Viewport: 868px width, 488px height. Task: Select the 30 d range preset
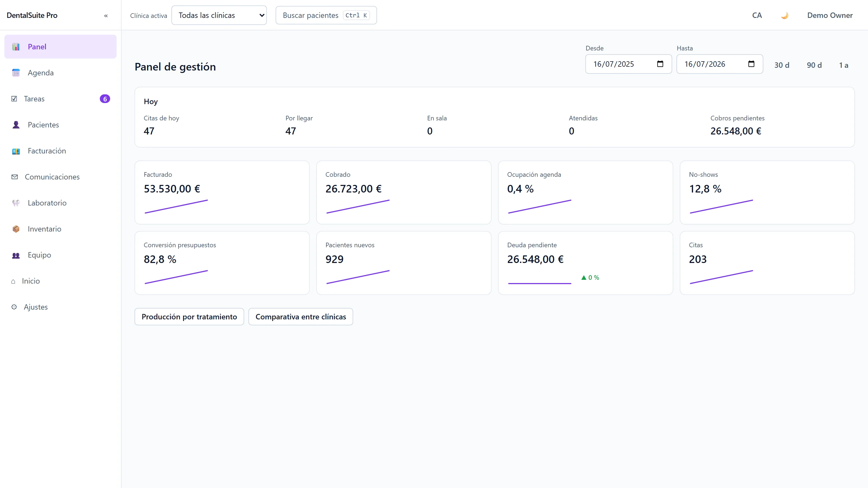pyautogui.click(x=782, y=65)
